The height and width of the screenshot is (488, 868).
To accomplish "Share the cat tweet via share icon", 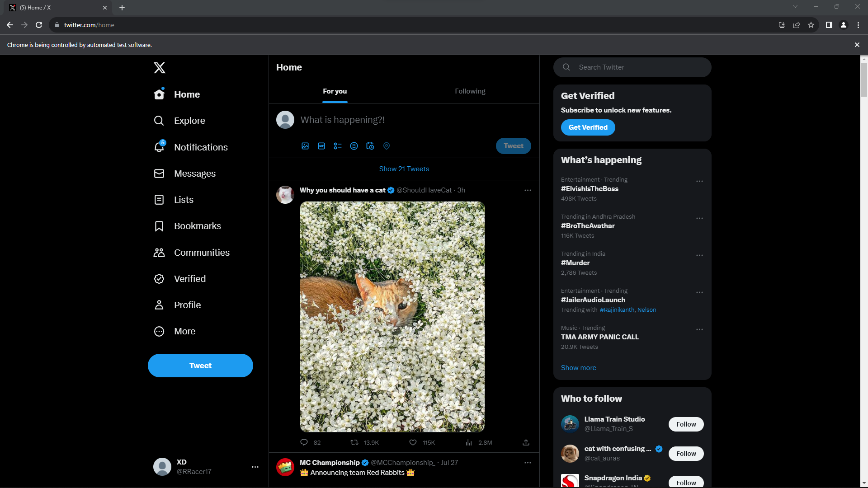I will click(x=526, y=442).
